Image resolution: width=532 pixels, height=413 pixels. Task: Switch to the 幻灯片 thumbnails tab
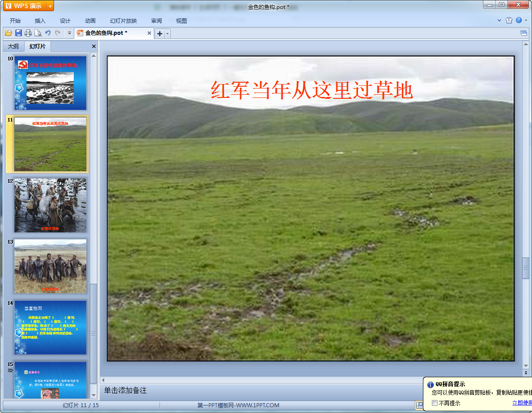pyautogui.click(x=37, y=46)
